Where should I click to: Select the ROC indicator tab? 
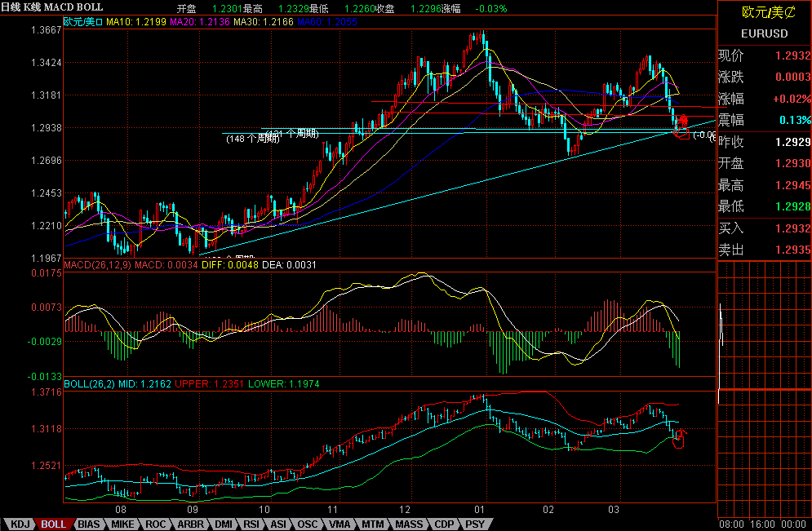pos(155,524)
